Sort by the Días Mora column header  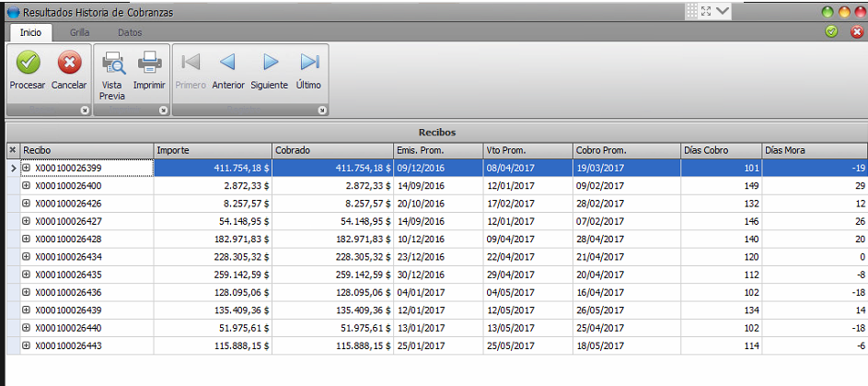coord(815,150)
